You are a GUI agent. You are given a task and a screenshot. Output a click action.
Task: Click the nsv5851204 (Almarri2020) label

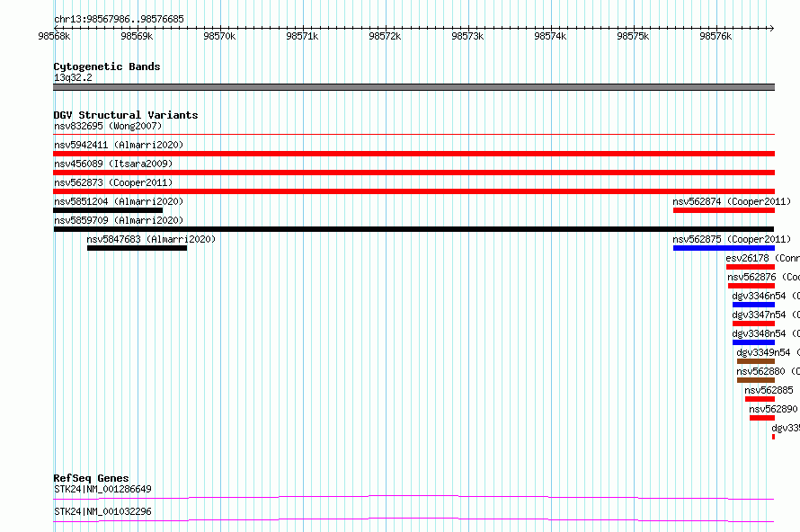coord(119,201)
